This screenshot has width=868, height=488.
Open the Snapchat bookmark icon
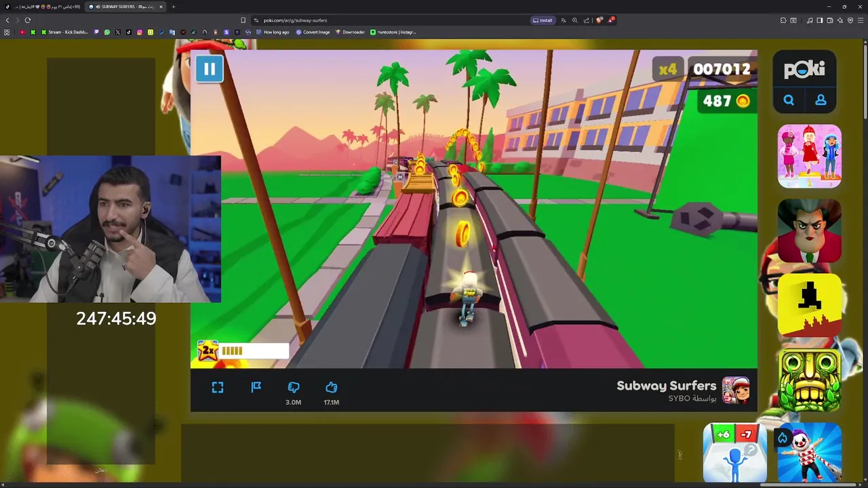point(151,32)
